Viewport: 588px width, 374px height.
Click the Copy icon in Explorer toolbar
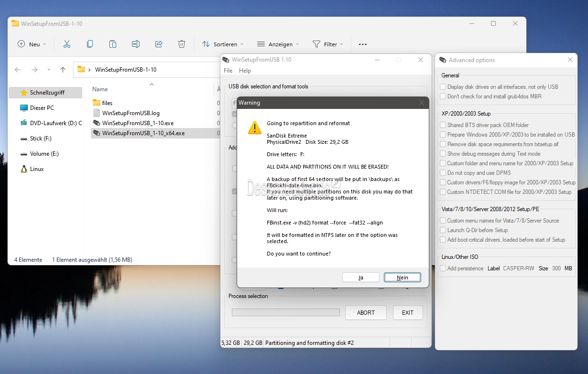pyautogui.click(x=90, y=44)
